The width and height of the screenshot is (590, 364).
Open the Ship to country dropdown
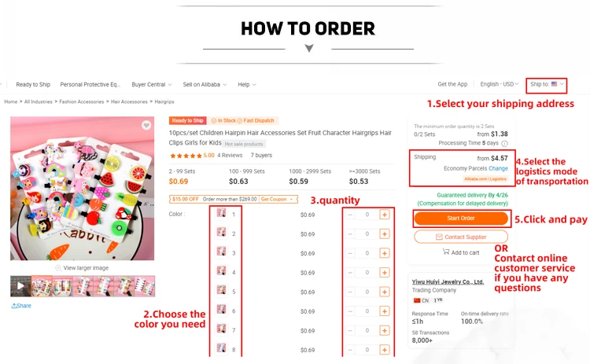[547, 84]
